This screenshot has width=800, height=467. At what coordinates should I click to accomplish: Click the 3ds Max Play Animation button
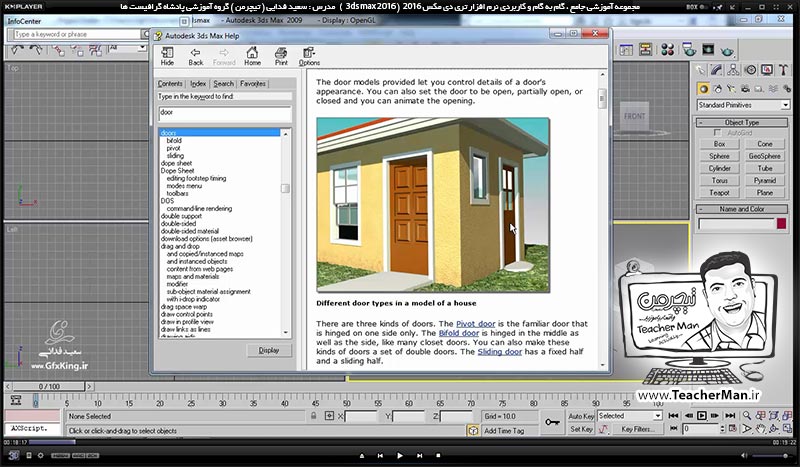click(x=702, y=416)
